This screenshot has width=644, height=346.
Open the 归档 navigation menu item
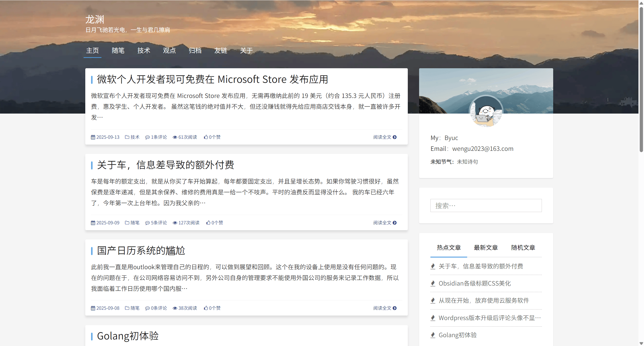195,51
